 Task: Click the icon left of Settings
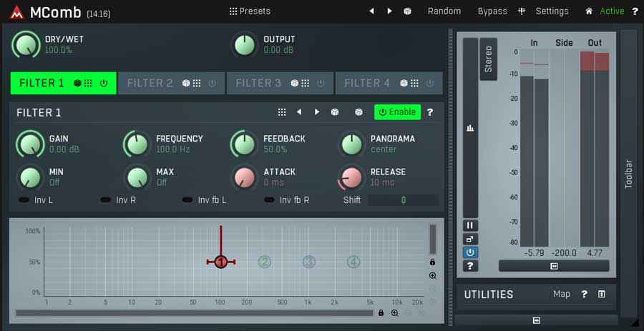(x=522, y=11)
